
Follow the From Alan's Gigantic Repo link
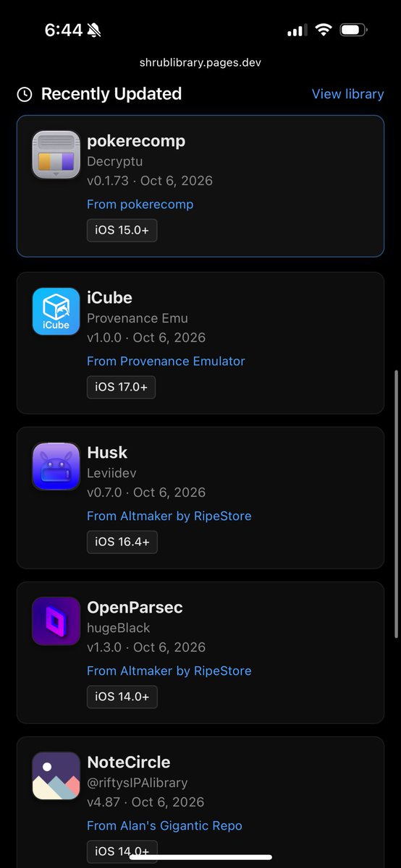point(164,825)
